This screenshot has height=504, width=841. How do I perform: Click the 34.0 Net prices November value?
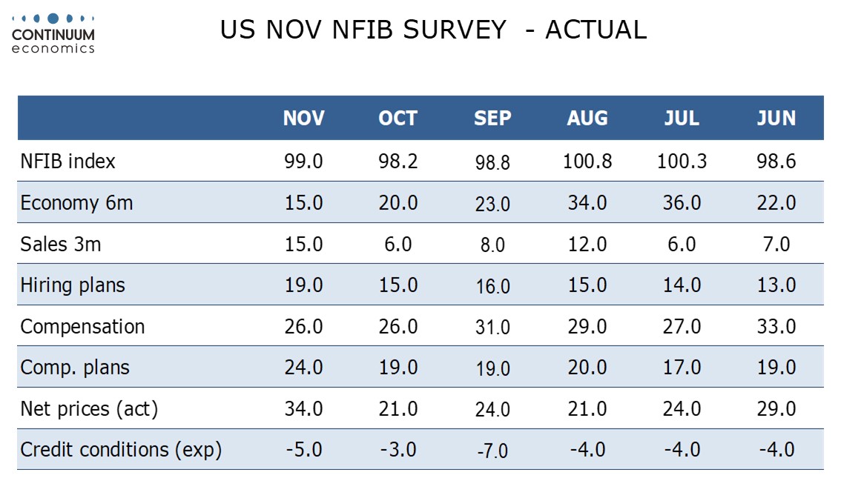pos(304,408)
